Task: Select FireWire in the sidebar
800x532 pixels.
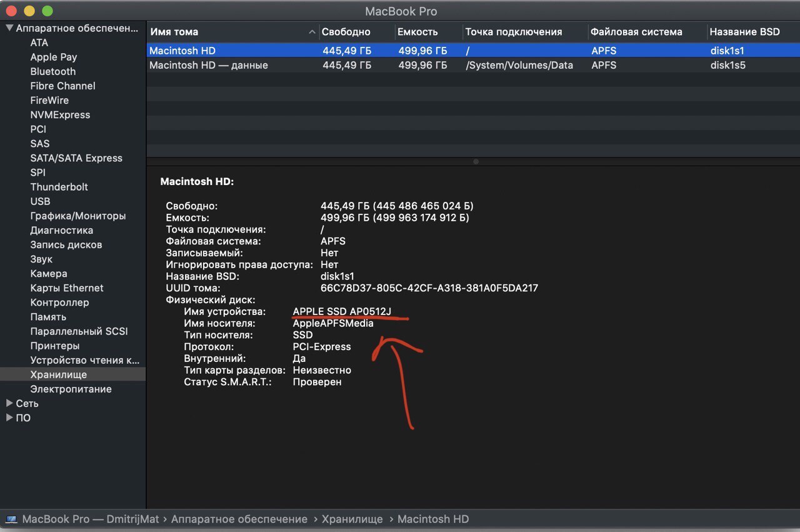Action: (49, 100)
